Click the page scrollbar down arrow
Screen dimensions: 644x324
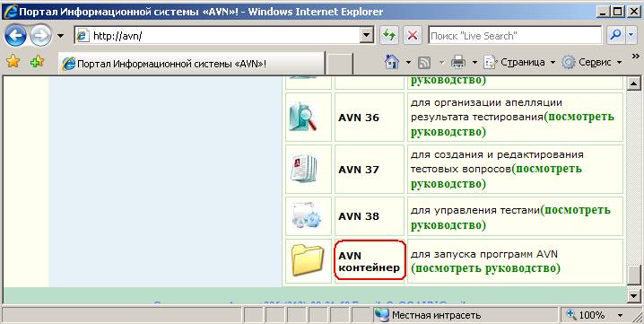(634, 295)
